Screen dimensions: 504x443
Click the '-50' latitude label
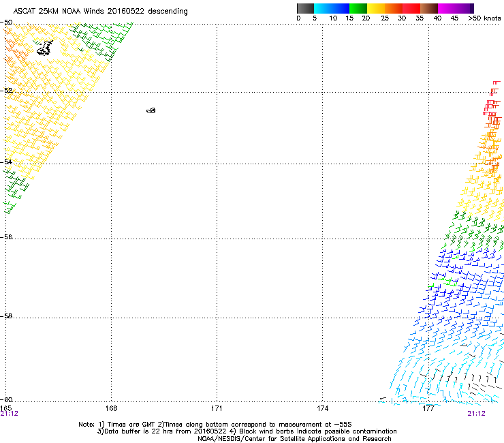(6, 22)
